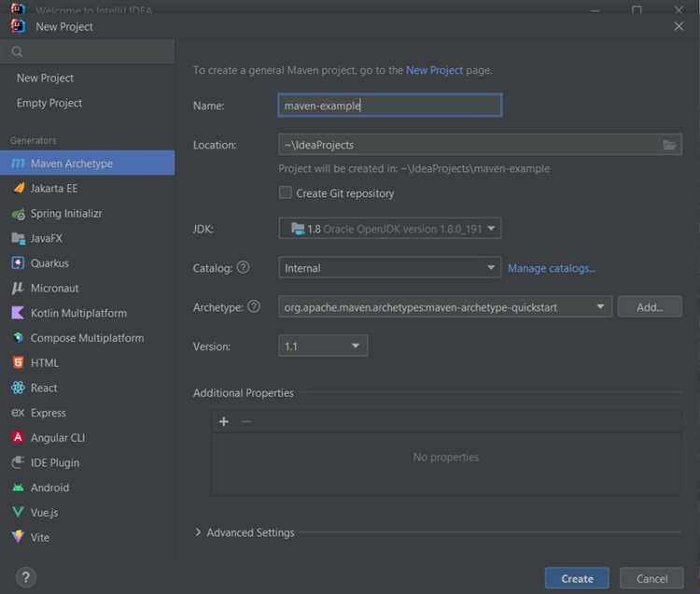The image size is (700, 594).
Task: Click the folder browse icon in Location field
Action: coord(669,145)
